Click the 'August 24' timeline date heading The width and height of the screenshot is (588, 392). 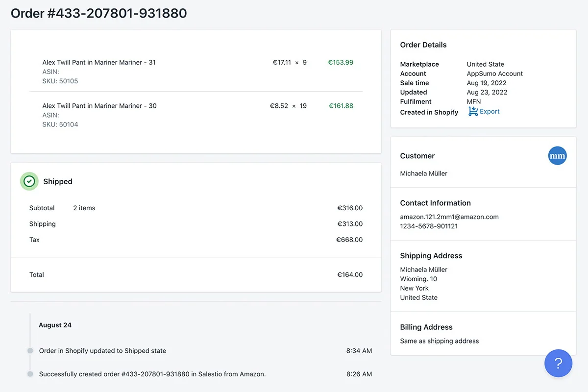pyautogui.click(x=55, y=325)
